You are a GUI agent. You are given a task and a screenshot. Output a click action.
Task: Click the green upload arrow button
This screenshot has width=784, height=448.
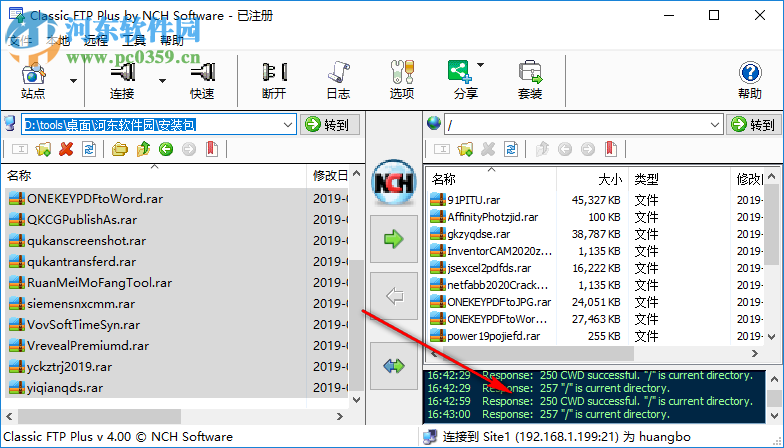click(394, 239)
